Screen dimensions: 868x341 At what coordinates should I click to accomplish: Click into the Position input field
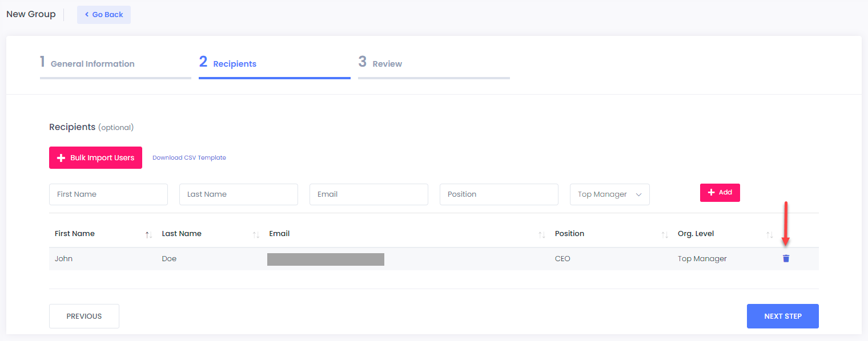[x=499, y=194]
